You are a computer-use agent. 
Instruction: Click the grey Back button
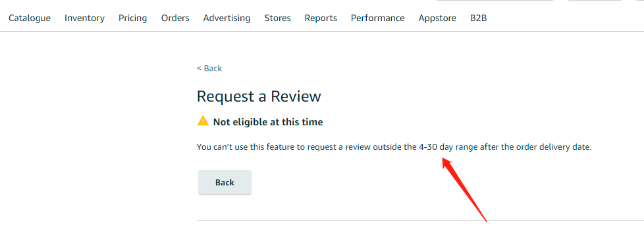(225, 182)
